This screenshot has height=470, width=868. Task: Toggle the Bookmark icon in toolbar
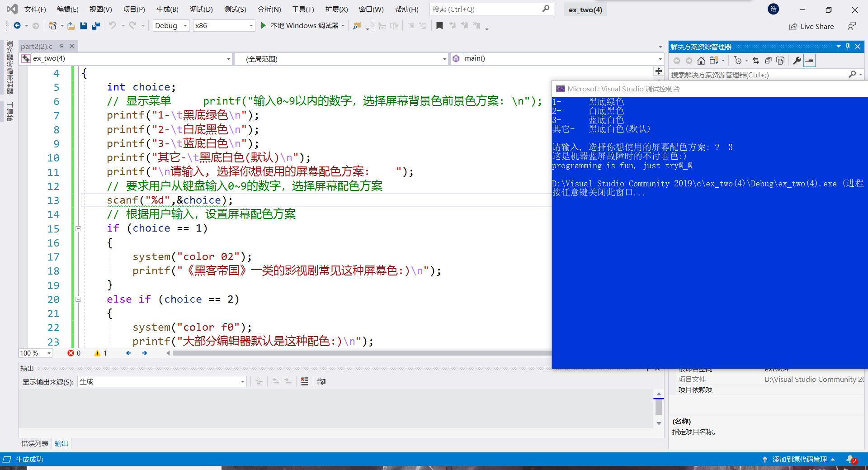[x=439, y=26]
